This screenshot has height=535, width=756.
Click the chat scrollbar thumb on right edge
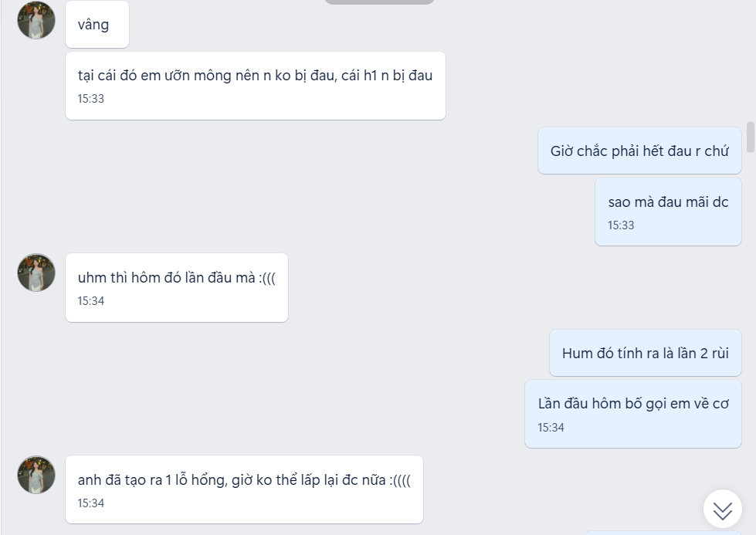click(751, 137)
